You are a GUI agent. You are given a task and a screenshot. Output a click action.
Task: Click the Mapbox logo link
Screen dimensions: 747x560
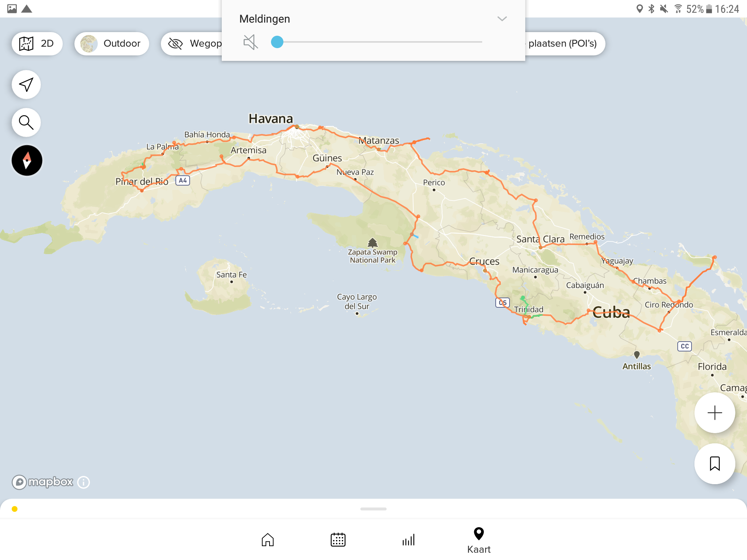click(43, 482)
